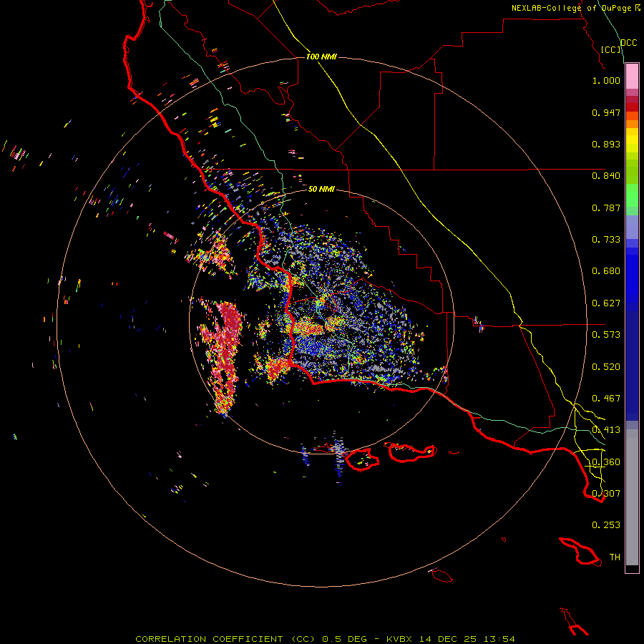Select the 0.413 scale value
The height and width of the screenshot is (644, 644).
tap(606, 430)
